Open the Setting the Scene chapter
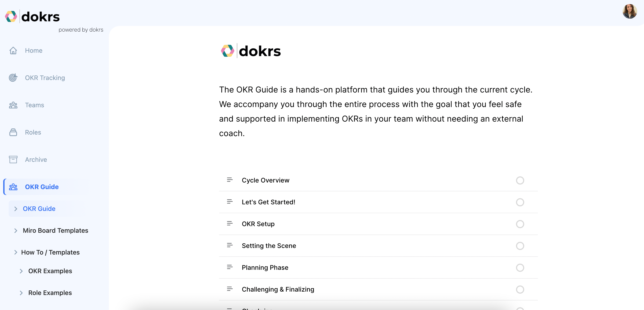This screenshot has width=644, height=310. tap(269, 246)
